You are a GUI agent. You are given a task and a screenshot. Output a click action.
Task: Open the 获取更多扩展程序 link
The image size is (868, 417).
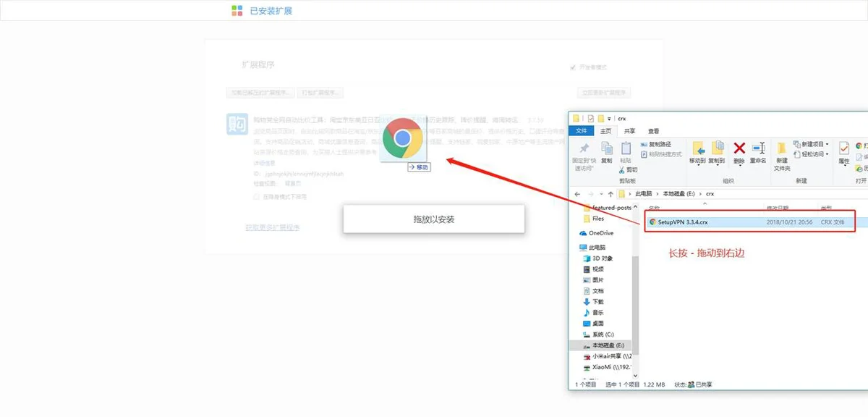pyautogui.click(x=272, y=227)
